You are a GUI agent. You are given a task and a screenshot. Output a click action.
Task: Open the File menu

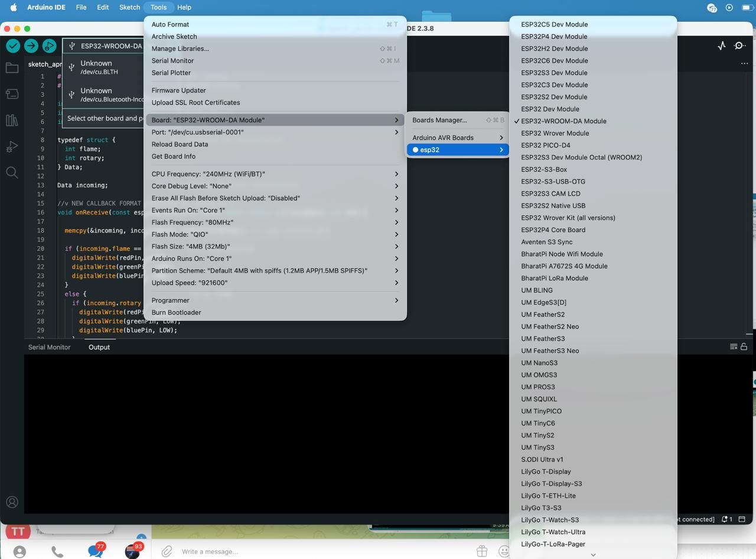[81, 7]
